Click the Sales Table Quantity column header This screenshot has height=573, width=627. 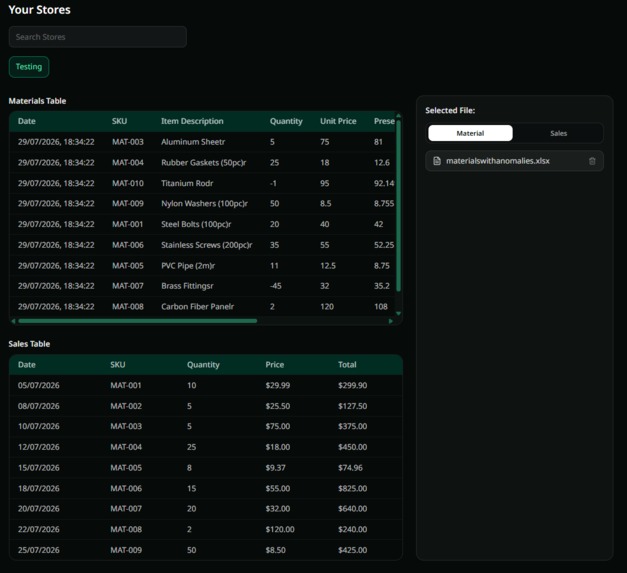click(x=203, y=365)
